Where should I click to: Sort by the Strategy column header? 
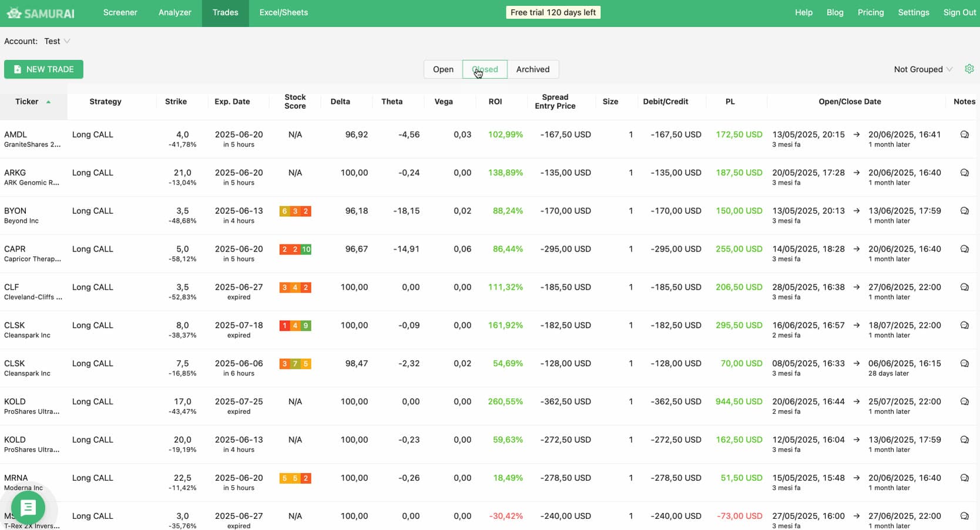click(x=105, y=102)
